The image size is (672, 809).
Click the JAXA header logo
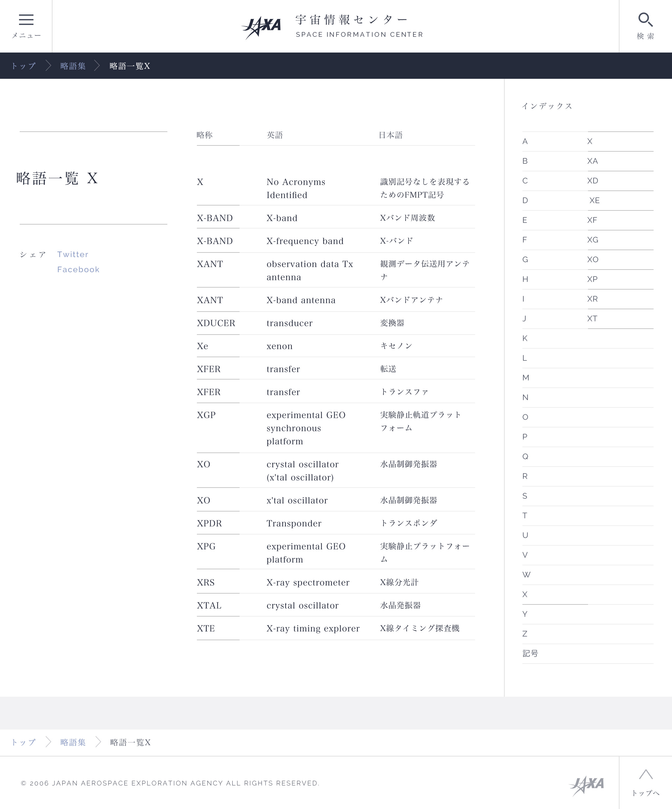pos(262,27)
